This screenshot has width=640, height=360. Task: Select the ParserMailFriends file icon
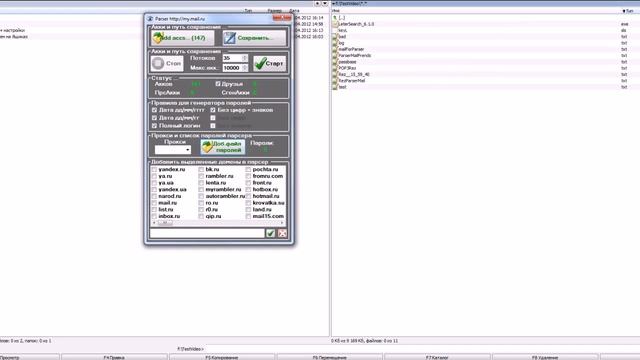[x=335, y=56]
